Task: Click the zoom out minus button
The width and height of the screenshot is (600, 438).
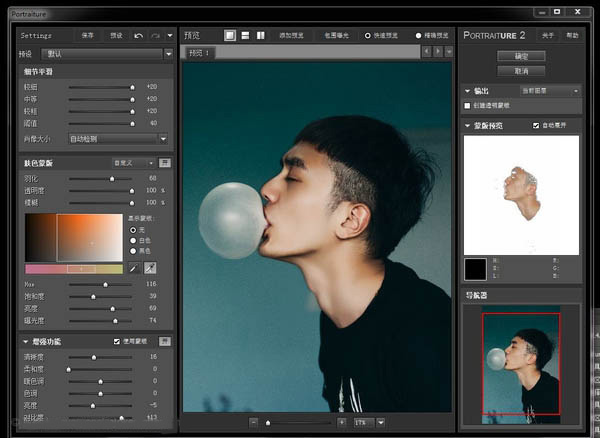Action: [254, 423]
